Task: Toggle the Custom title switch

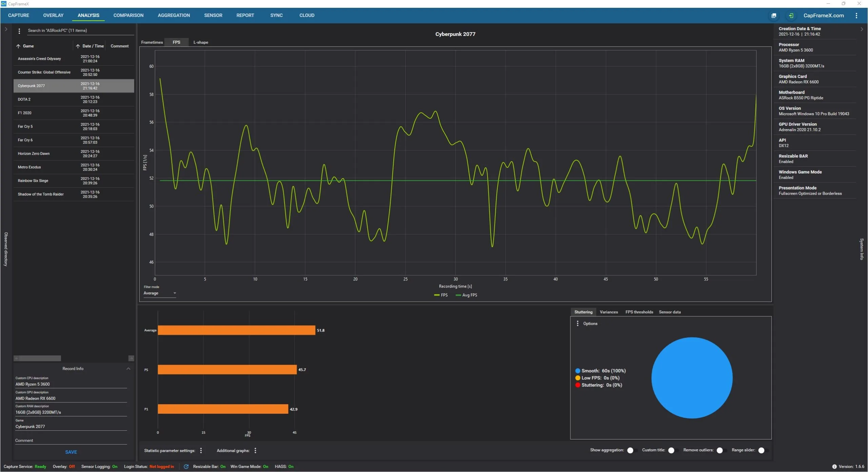Action: click(x=673, y=450)
